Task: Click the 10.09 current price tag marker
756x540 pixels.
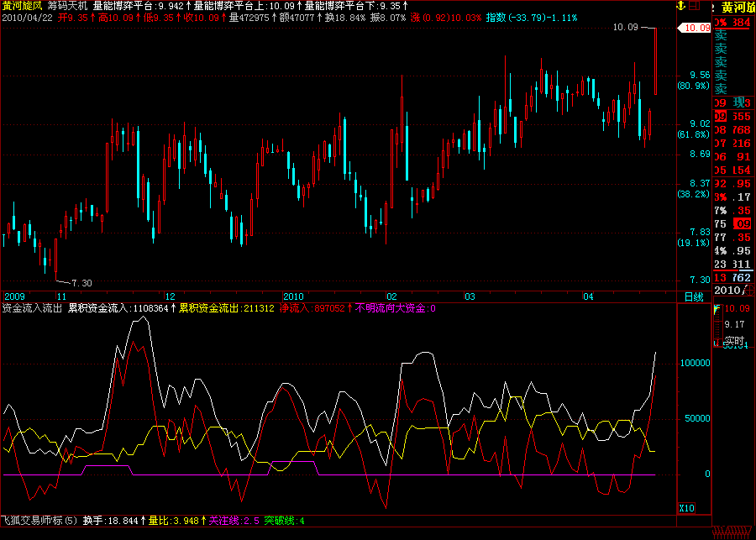Action: (696, 28)
